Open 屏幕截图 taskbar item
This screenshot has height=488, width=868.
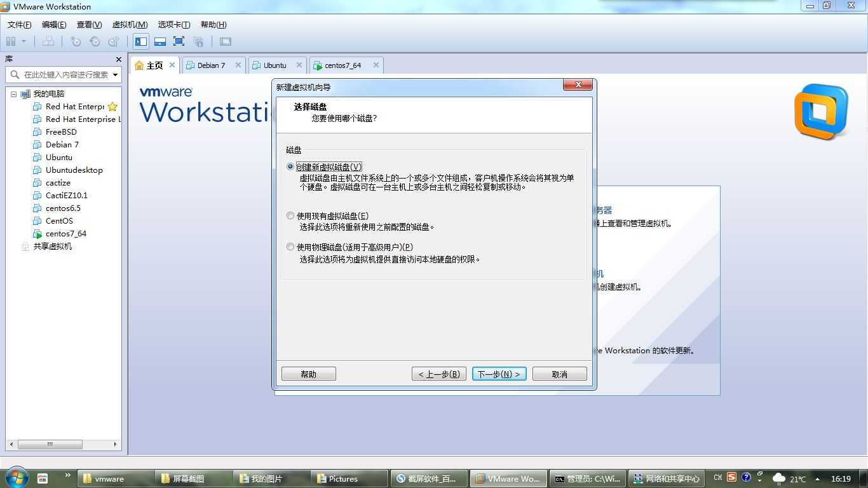click(194, 479)
